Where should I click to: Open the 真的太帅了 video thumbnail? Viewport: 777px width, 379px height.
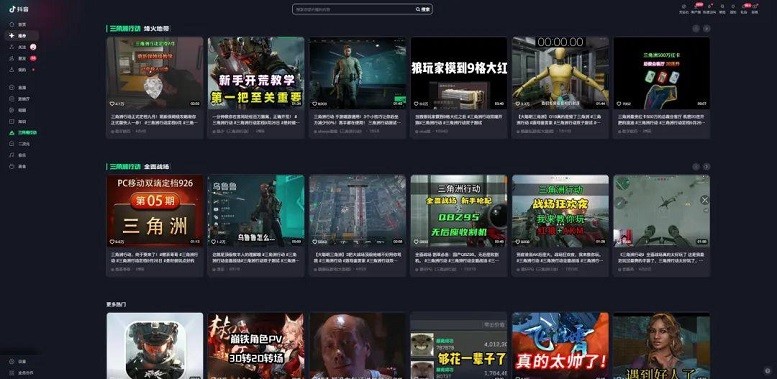560,345
